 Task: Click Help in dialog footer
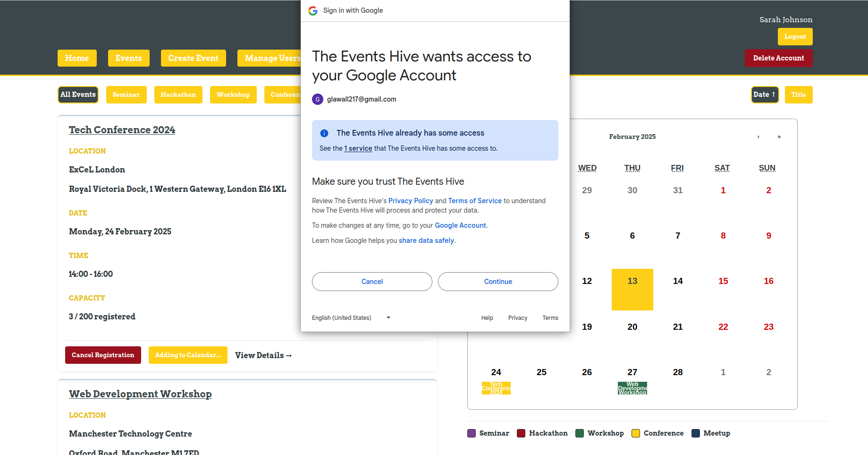click(x=487, y=318)
